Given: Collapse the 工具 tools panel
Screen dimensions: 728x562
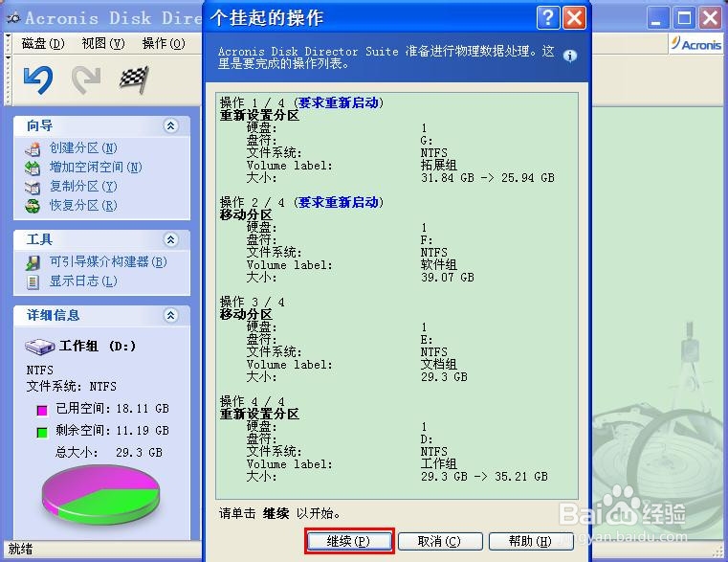Looking at the screenshot, I should (171, 239).
